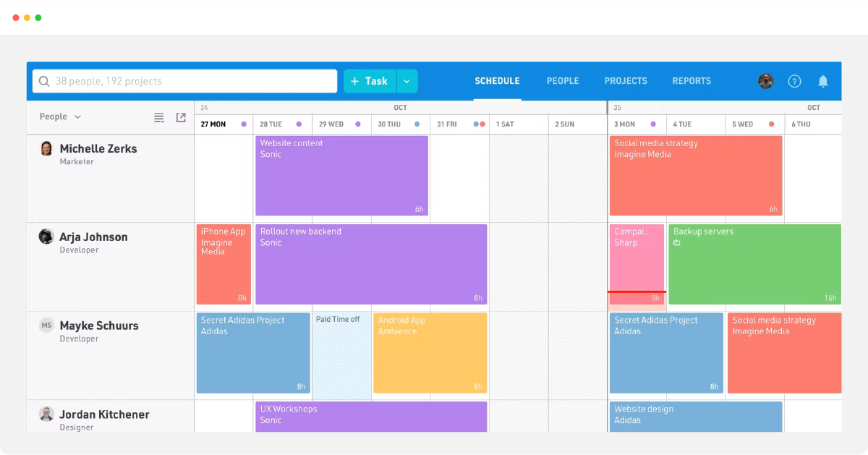Image resolution: width=868 pixels, height=455 pixels.
Task: Go to the People tab in header
Action: click(x=562, y=81)
